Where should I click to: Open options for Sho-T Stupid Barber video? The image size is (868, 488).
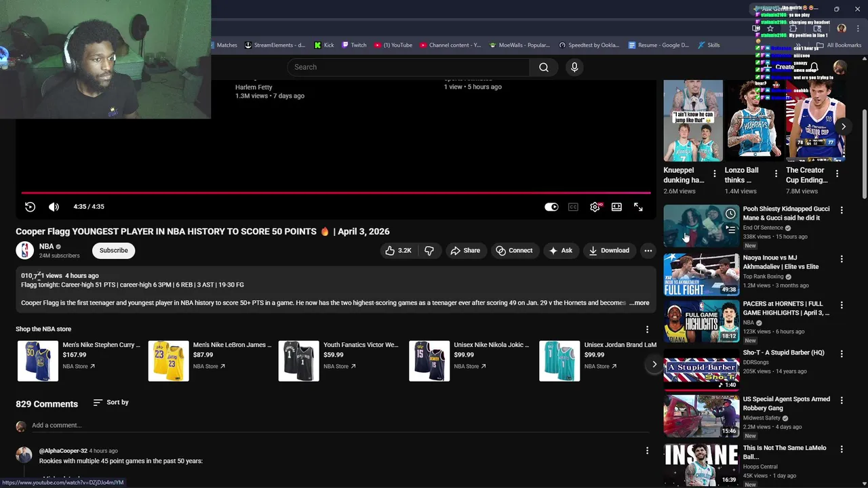(x=842, y=354)
